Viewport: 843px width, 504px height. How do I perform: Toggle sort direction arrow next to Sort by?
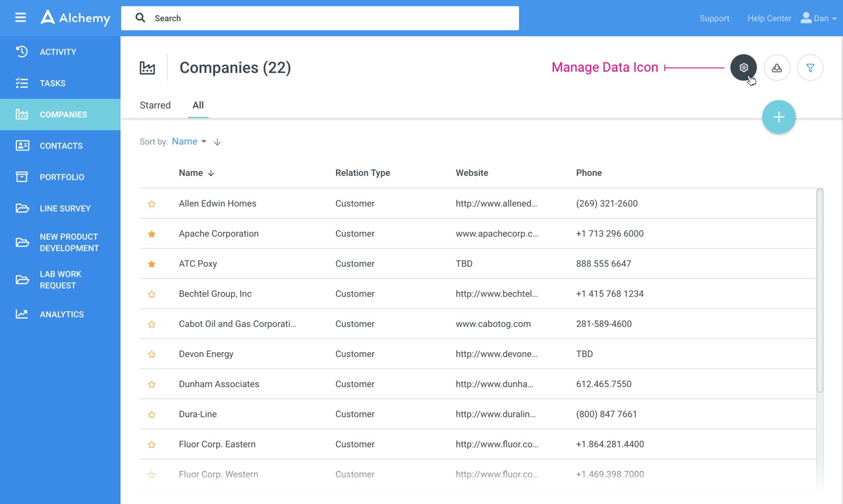217,142
